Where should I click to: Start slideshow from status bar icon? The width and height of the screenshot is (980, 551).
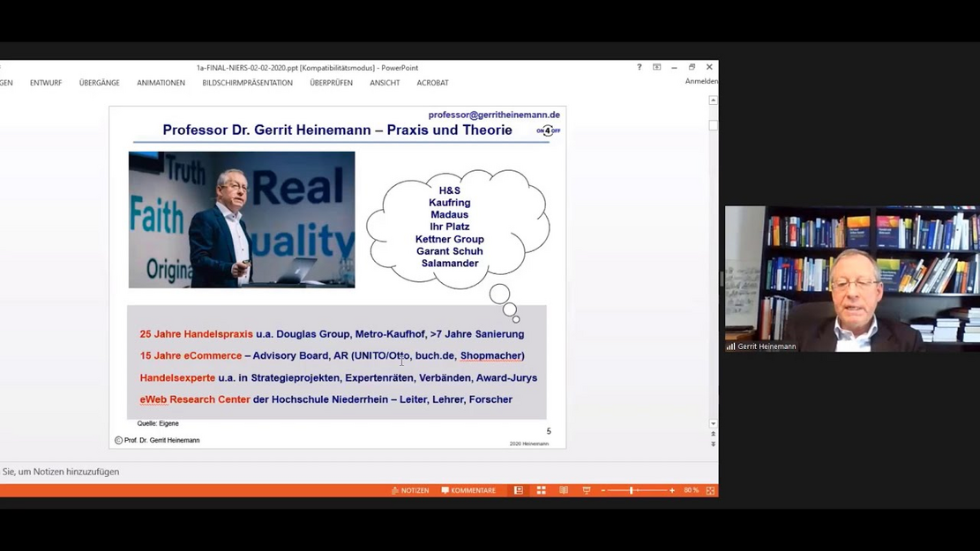point(587,490)
